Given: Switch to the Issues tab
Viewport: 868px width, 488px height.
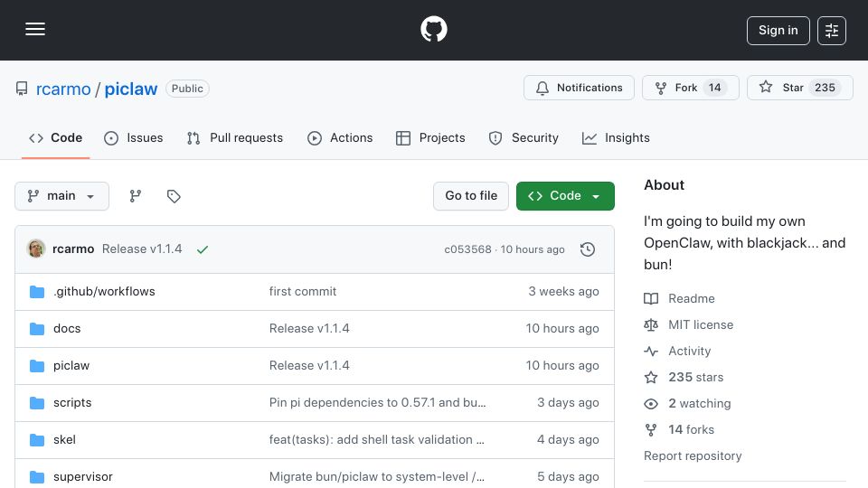Looking at the screenshot, I should (134, 137).
